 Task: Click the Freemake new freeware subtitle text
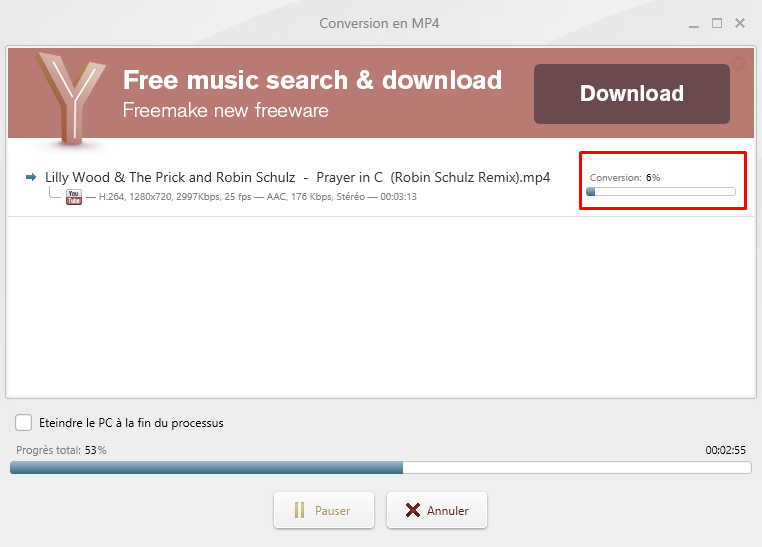(x=225, y=110)
